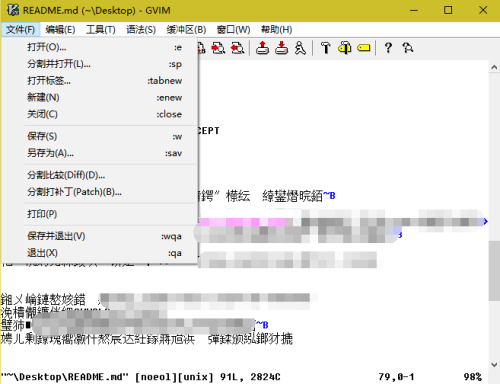Screen dimensions: 500x384
Task: Click the 98% indicator in the status line
Action: 472,377
